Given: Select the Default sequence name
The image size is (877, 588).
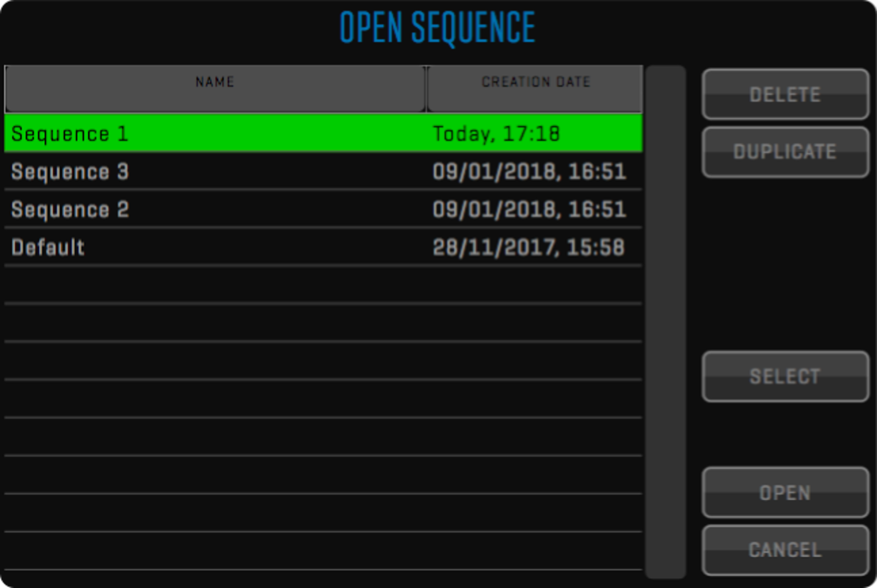Looking at the screenshot, I should tap(48, 247).
